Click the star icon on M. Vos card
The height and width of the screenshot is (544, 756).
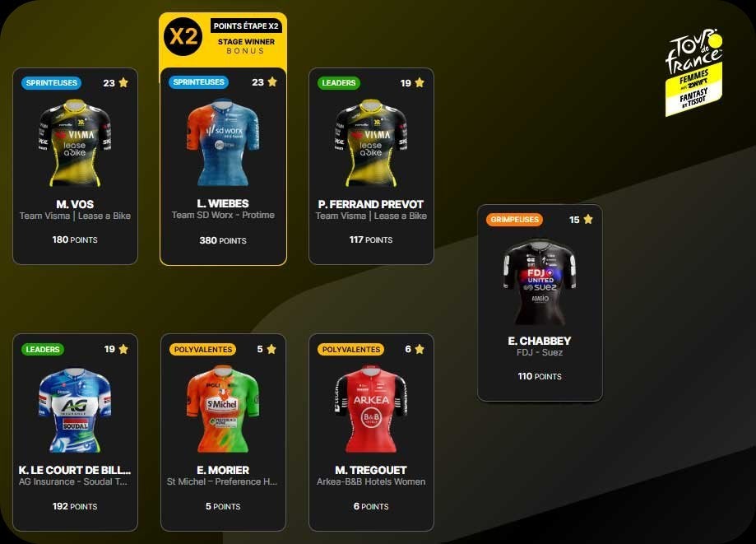coord(123,82)
